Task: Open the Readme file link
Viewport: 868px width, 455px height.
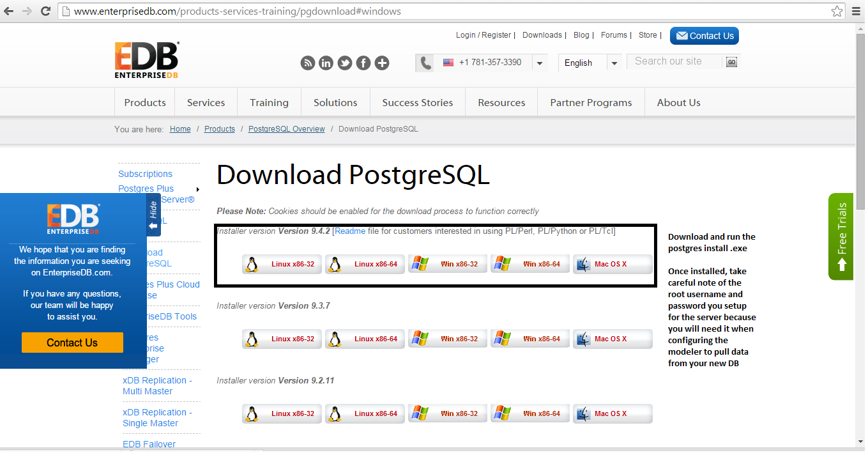Action: 350,231
